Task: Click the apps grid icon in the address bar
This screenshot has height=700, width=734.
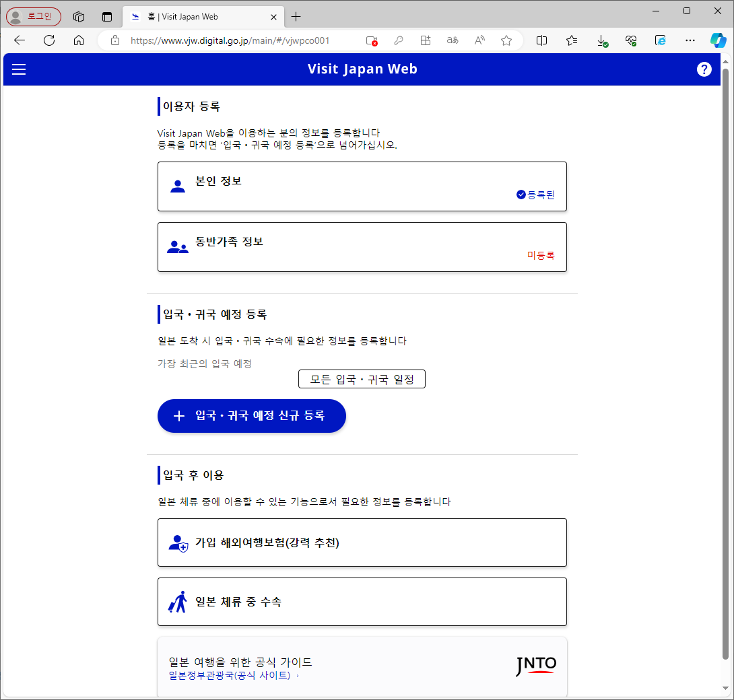Action: [x=426, y=40]
